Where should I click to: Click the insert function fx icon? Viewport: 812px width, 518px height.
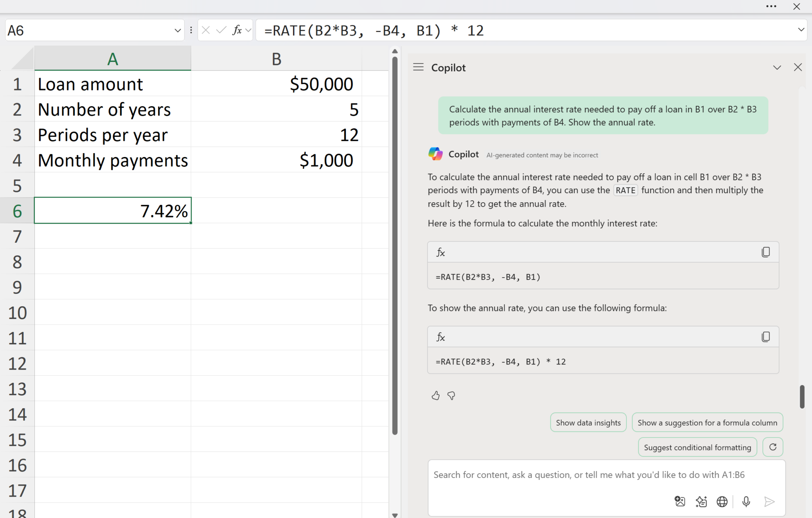(x=237, y=30)
